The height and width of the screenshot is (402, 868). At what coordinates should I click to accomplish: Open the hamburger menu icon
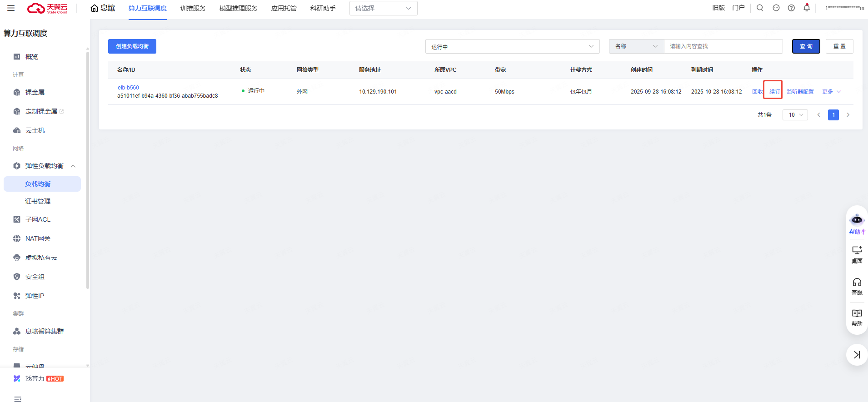tap(11, 8)
